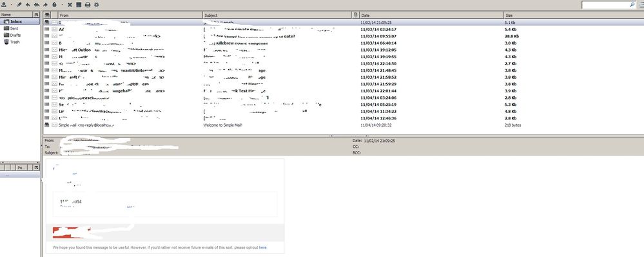Click the lower-left pane column-setup icon
This screenshot has width=644, height=257.
tap(37, 168)
